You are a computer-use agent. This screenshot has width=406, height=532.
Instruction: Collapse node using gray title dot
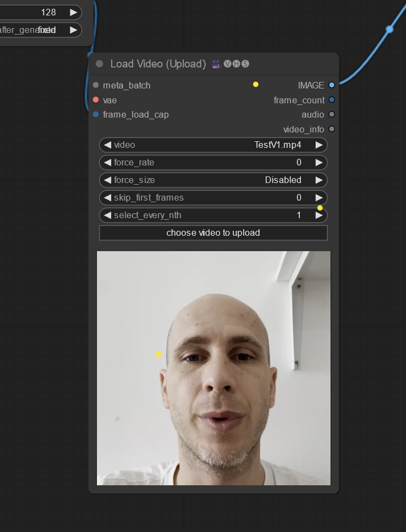[100, 64]
